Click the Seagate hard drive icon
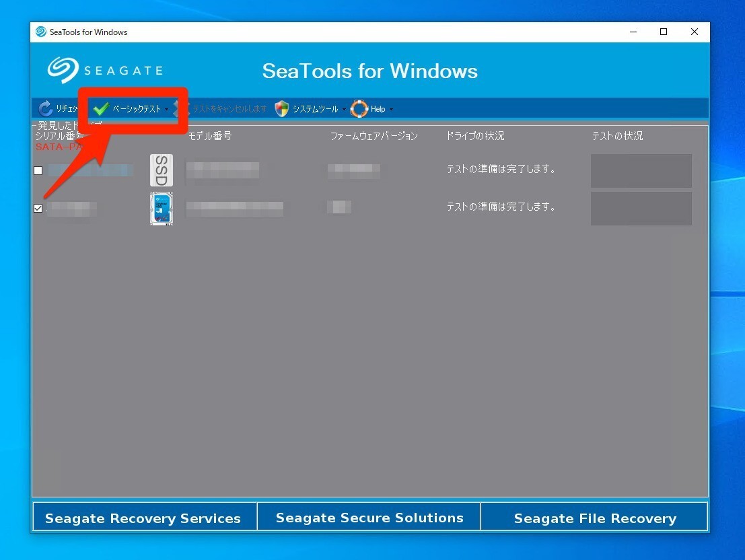 click(162, 208)
